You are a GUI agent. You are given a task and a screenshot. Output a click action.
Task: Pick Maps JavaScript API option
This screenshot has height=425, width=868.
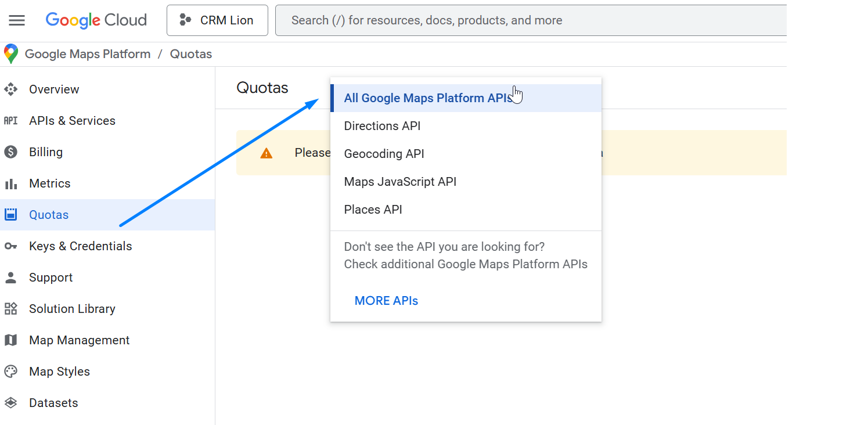(x=400, y=182)
